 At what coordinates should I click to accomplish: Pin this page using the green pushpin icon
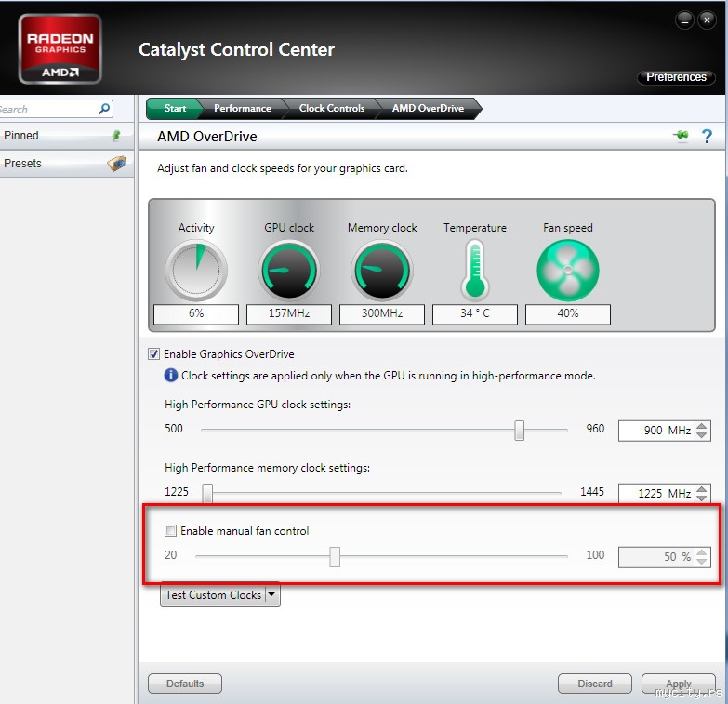tap(682, 136)
